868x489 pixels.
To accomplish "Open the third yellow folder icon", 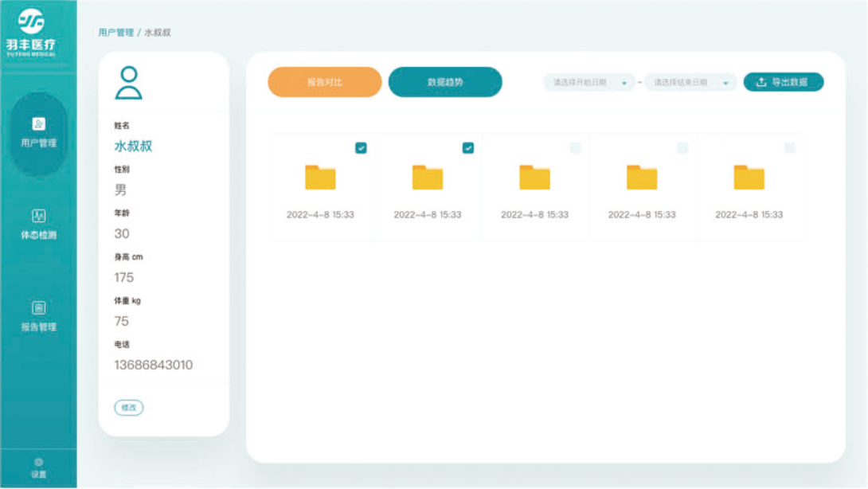I will (x=534, y=177).
